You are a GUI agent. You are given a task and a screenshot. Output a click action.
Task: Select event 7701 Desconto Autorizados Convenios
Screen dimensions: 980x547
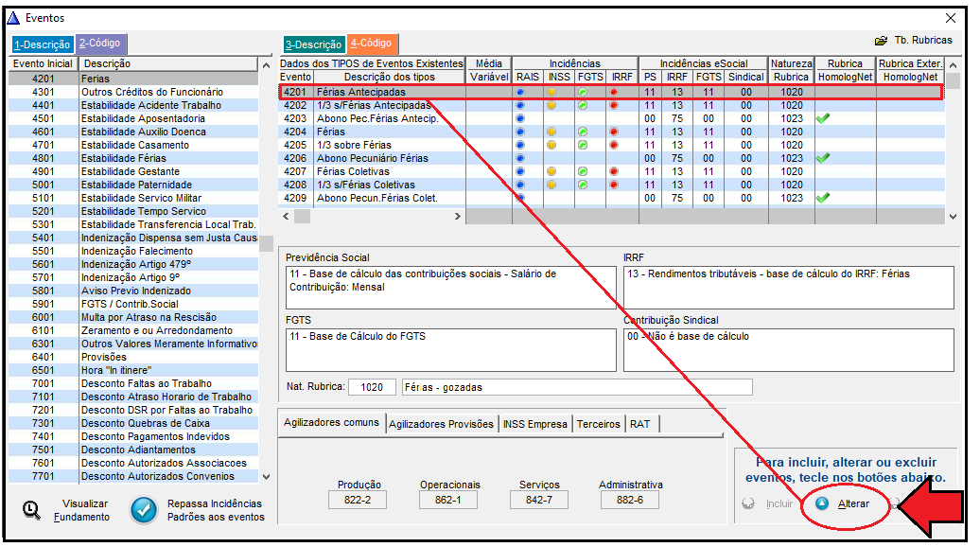(133, 476)
